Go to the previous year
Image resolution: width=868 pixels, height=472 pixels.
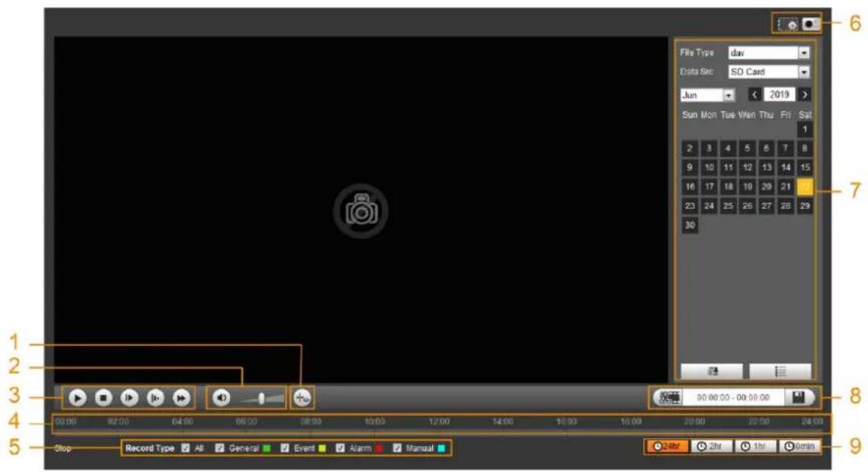tap(755, 94)
